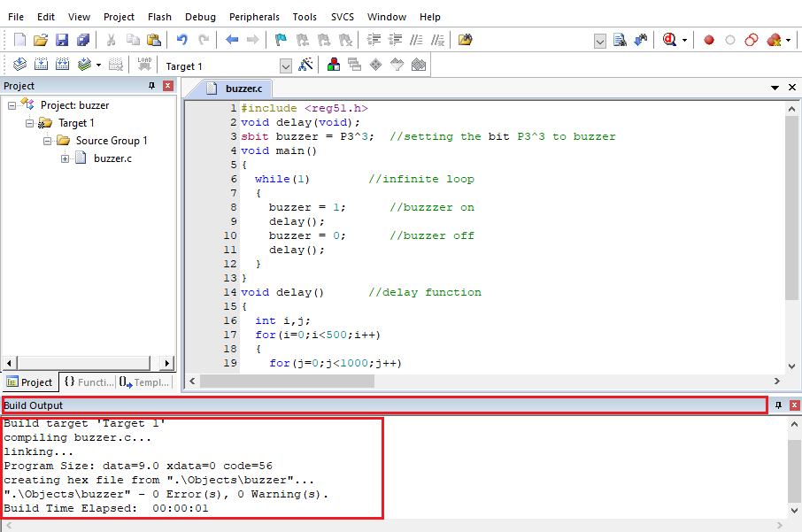Screen dimensions: 802x532
Task: Select the Project tab at panel bottom
Action: (30, 382)
